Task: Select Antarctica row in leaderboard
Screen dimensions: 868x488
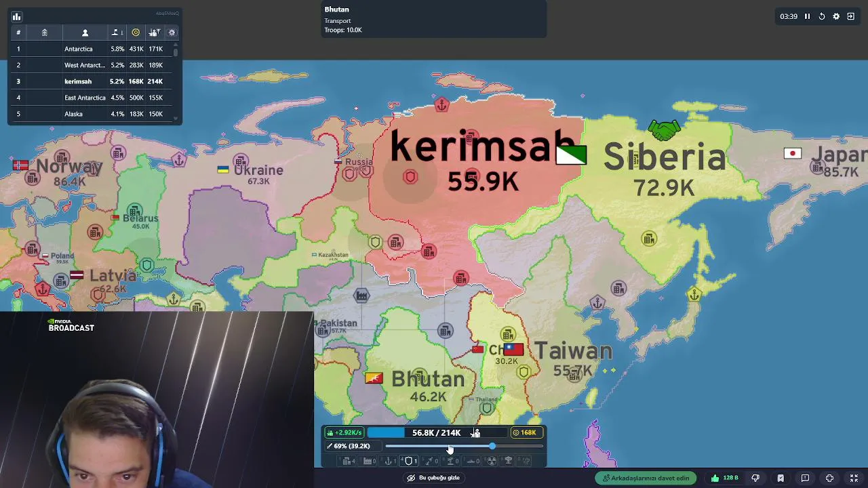Action: pyautogui.click(x=92, y=49)
